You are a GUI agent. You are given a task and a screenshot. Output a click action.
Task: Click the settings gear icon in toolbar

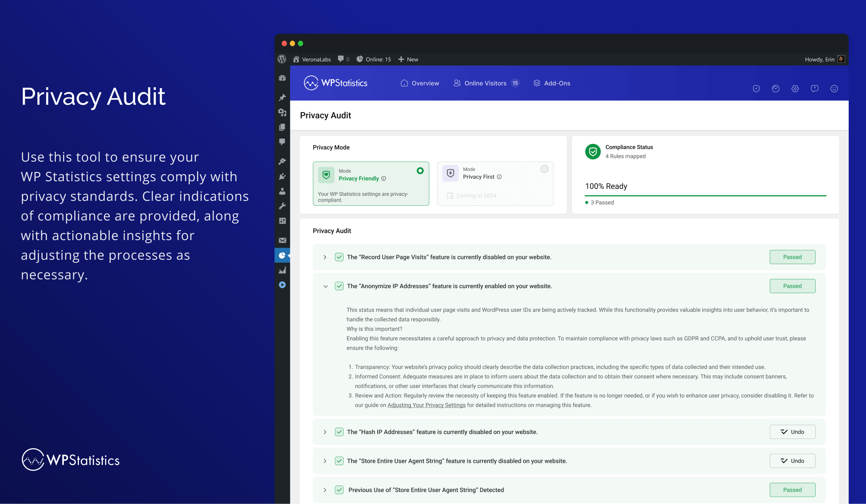coord(794,88)
